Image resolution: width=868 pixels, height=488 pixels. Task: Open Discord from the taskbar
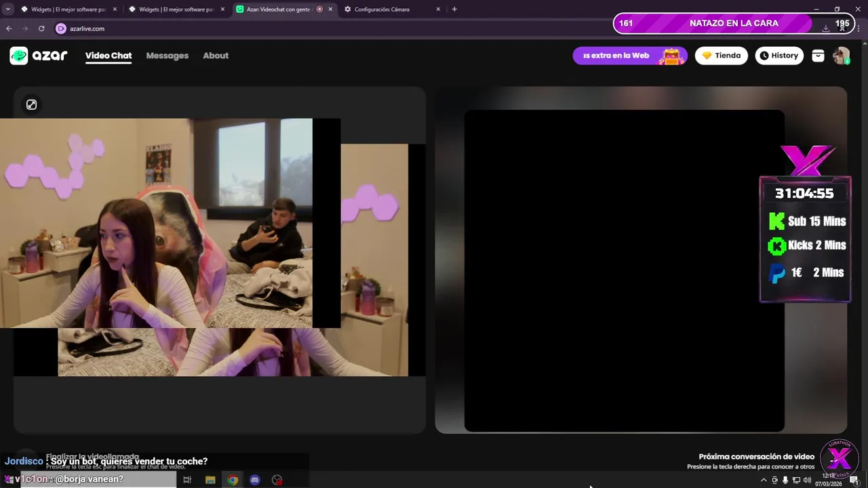tap(255, 480)
